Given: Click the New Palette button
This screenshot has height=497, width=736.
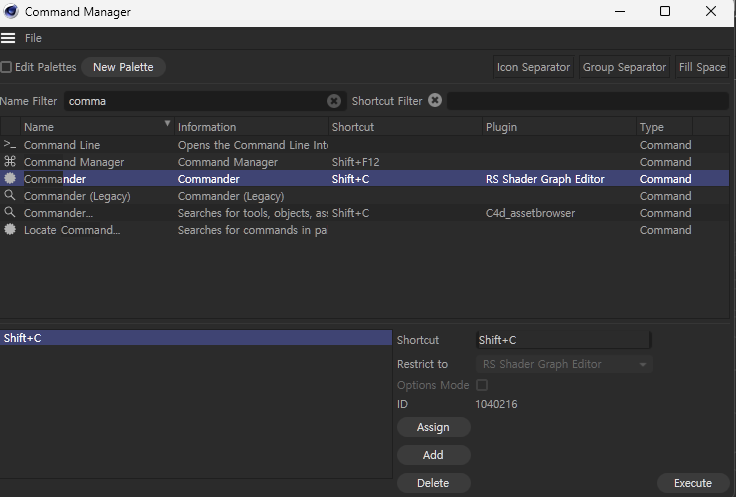Looking at the screenshot, I should tap(123, 67).
